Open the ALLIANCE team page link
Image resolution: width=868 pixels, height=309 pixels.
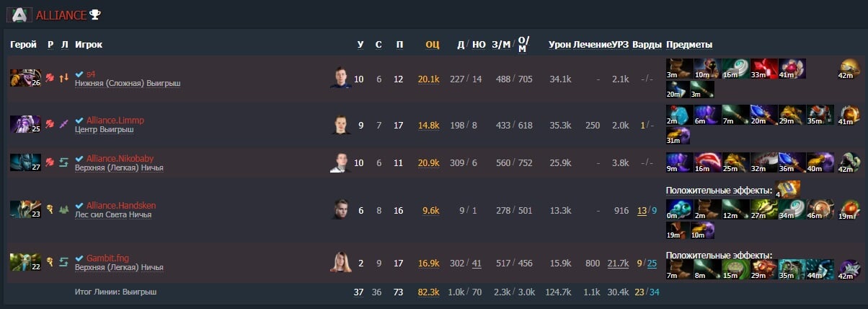(61, 15)
